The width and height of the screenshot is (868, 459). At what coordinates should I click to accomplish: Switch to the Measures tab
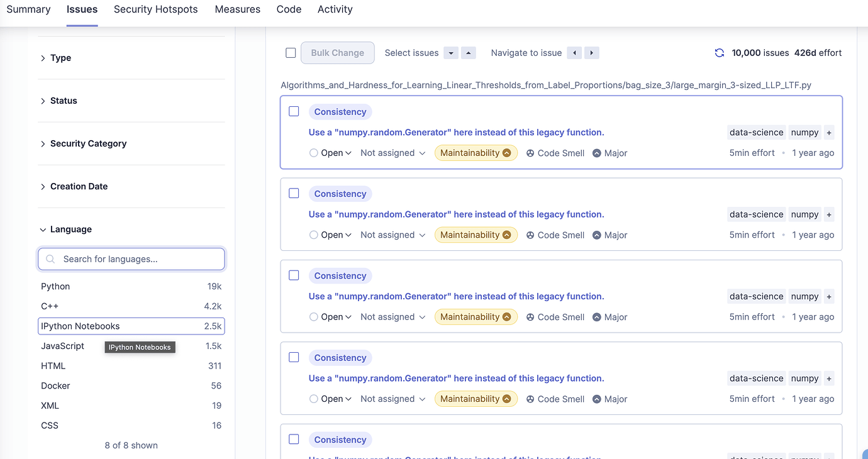pyautogui.click(x=237, y=9)
